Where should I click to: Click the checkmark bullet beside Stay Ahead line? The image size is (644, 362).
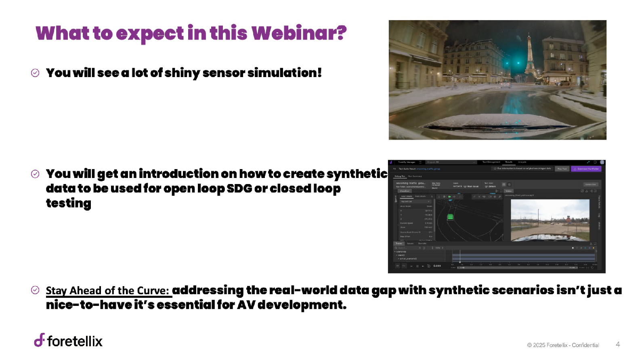pyautogui.click(x=35, y=290)
